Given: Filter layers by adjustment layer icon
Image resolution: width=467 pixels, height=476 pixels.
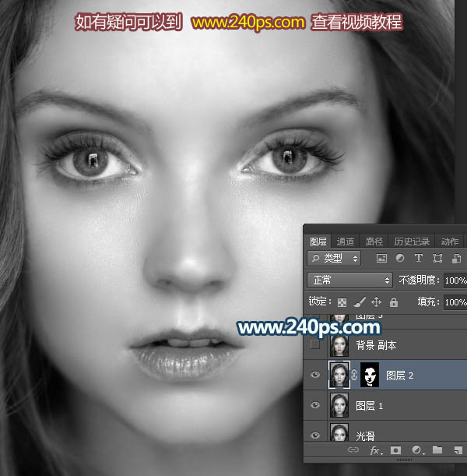Looking at the screenshot, I should click(400, 259).
